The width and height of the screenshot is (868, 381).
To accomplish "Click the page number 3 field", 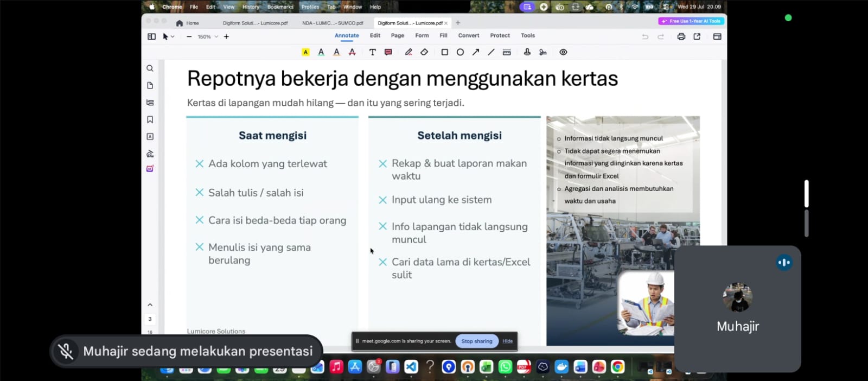I will pyautogui.click(x=150, y=319).
